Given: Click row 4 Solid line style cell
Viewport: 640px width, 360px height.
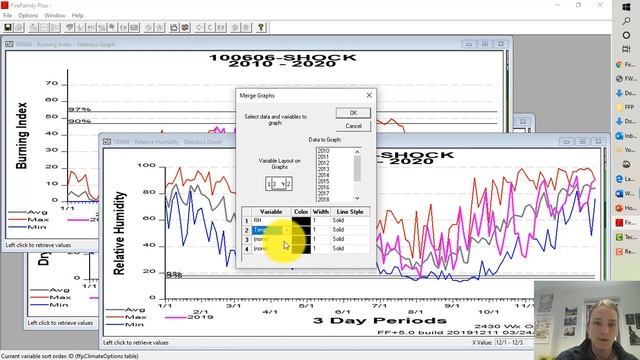Looking at the screenshot, I should 350,249.
